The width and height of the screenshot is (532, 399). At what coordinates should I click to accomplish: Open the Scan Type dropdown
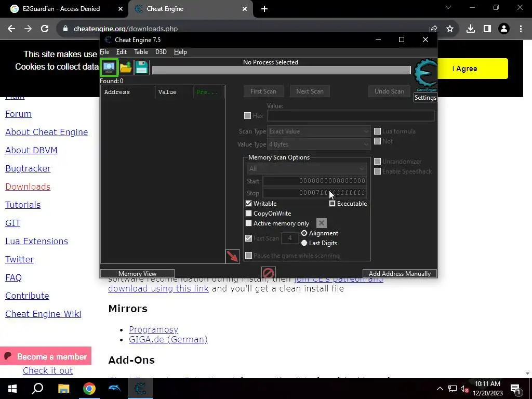[x=319, y=131]
